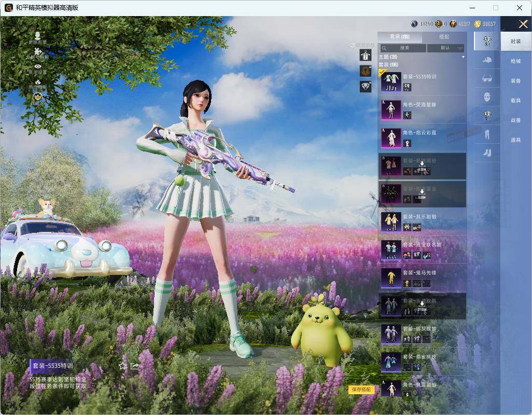Switch to the 道具 items tab
Screen dimensions: 532x415
[x=516, y=140]
